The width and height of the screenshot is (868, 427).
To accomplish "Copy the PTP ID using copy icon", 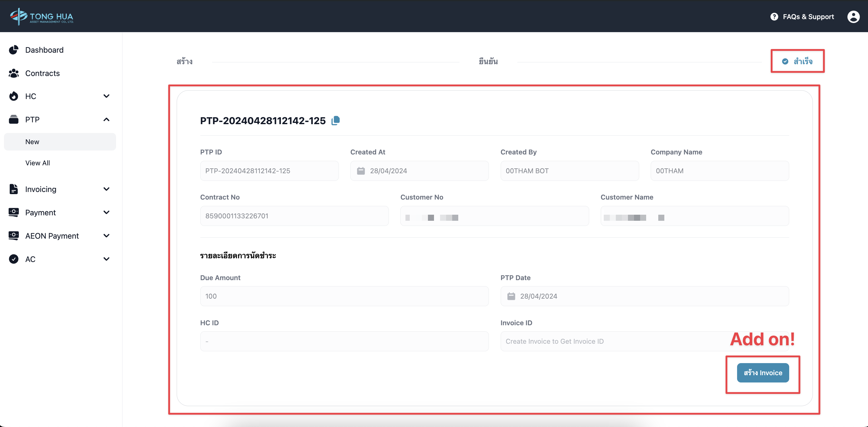I will (336, 121).
